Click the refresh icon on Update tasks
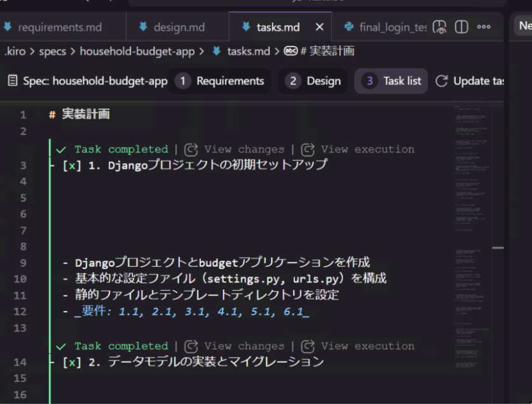Image resolution: width=532 pixels, height=404 pixels. click(441, 81)
